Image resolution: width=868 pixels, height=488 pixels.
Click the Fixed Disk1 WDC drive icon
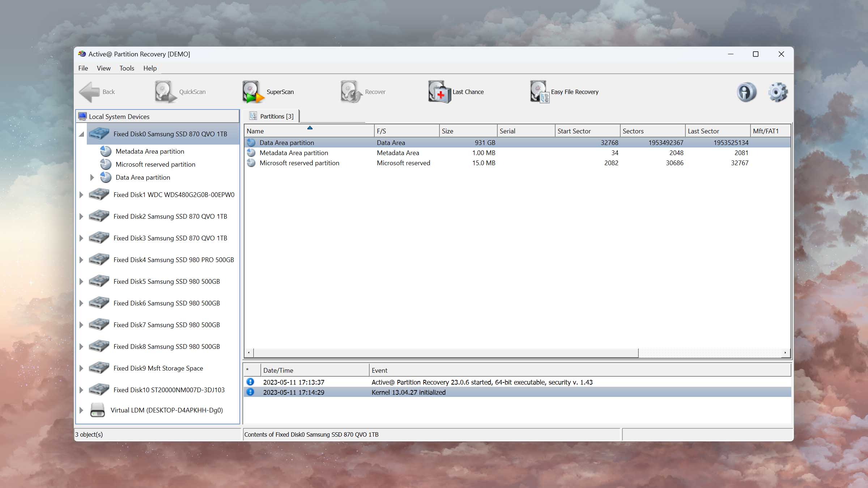(x=99, y=194)
